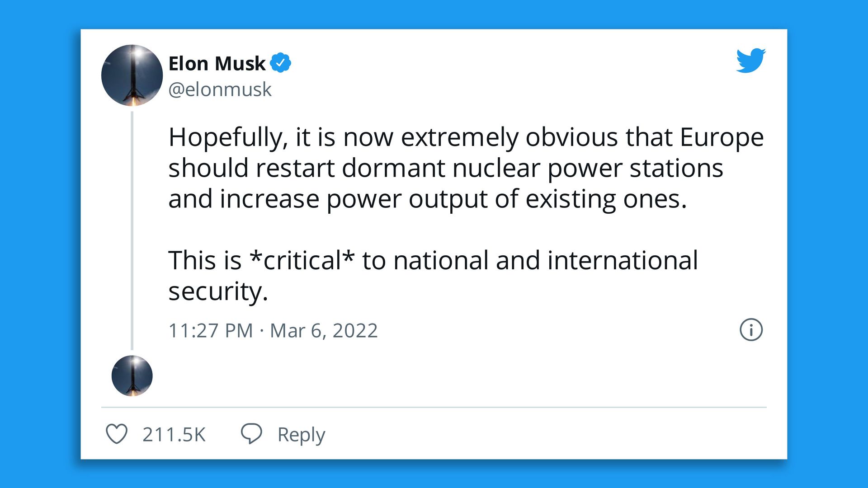Click the horizontal divider above the like count

(x=434, y=407)
